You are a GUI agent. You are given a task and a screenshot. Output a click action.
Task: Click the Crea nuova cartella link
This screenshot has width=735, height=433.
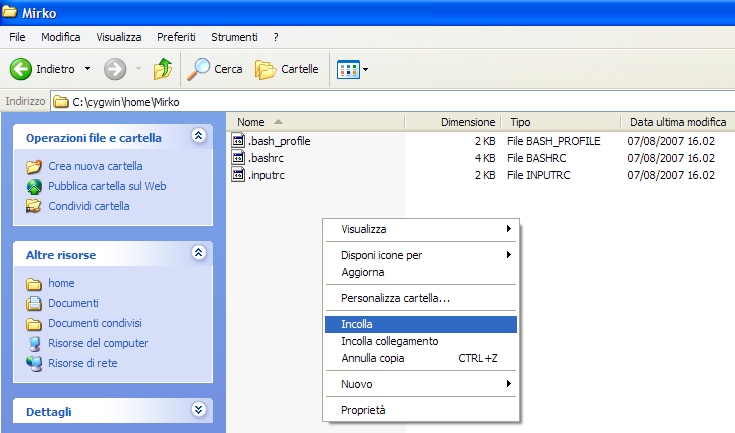(x=95, y=166)
